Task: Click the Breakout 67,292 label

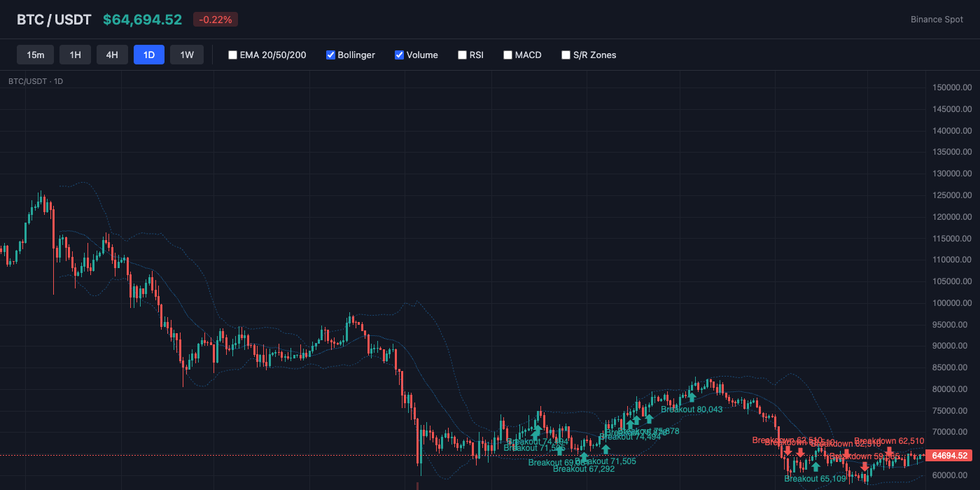Action: [584, 469]
